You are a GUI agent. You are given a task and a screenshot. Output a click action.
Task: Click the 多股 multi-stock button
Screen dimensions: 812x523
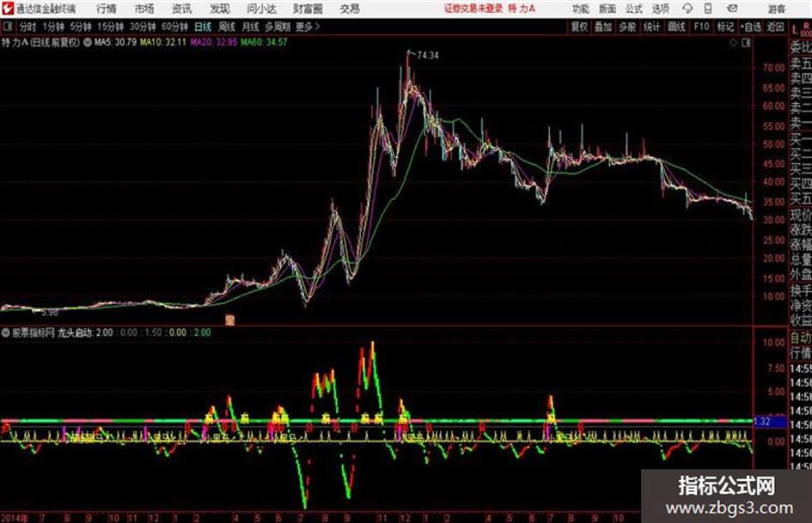pyautogui.click(x=627, y=27)
